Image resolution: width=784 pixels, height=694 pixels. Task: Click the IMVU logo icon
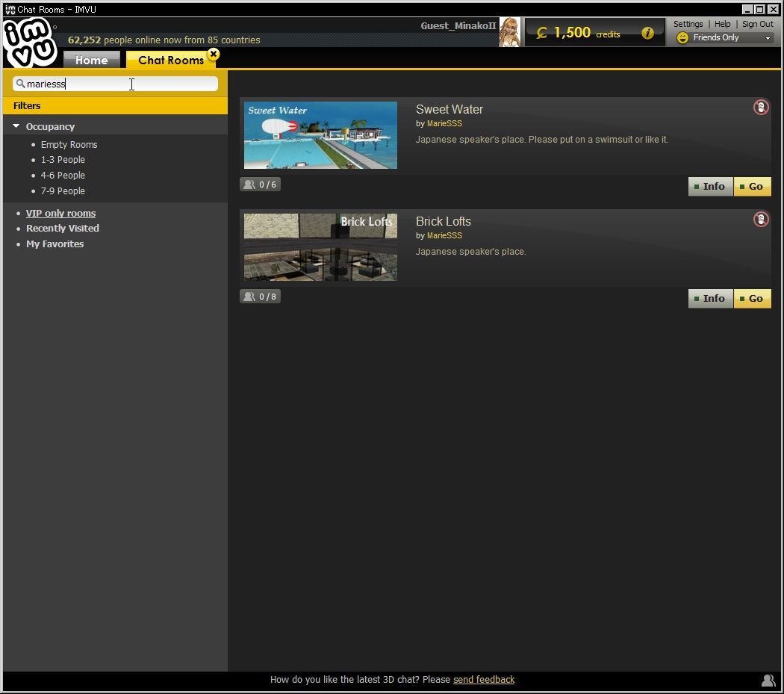pos(30,42)
